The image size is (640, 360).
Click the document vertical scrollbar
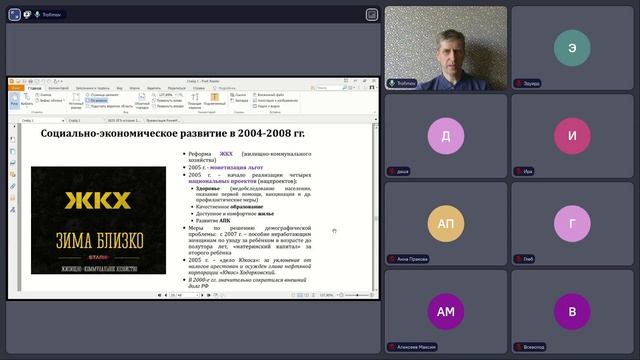click(x=376, y=208)
